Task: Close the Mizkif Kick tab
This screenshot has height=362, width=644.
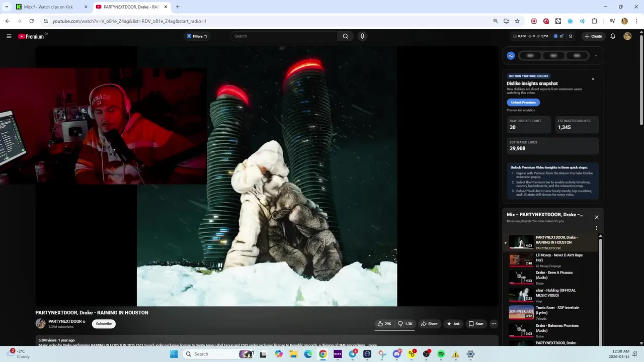Action: tap(86, 7)
